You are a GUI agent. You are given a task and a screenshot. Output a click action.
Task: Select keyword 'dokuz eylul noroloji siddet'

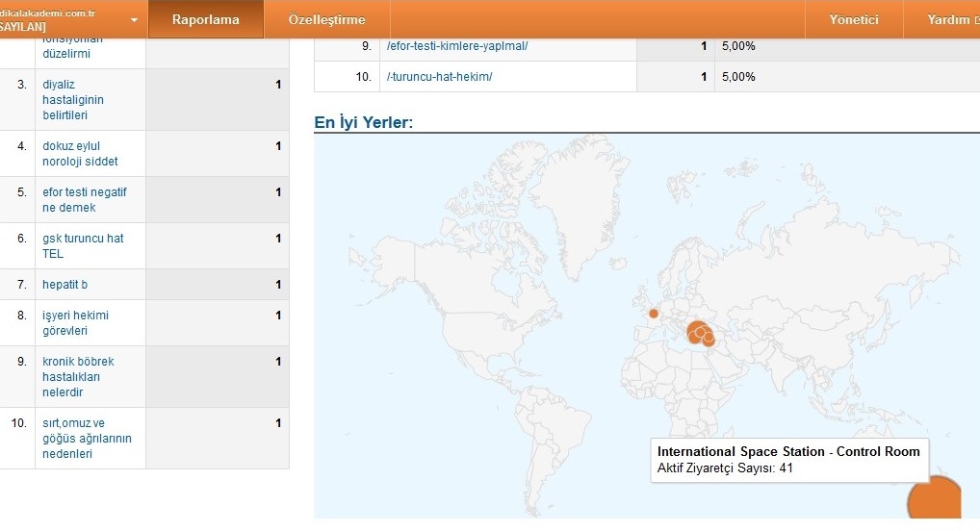pyautogui.click(x=80, y=154)
